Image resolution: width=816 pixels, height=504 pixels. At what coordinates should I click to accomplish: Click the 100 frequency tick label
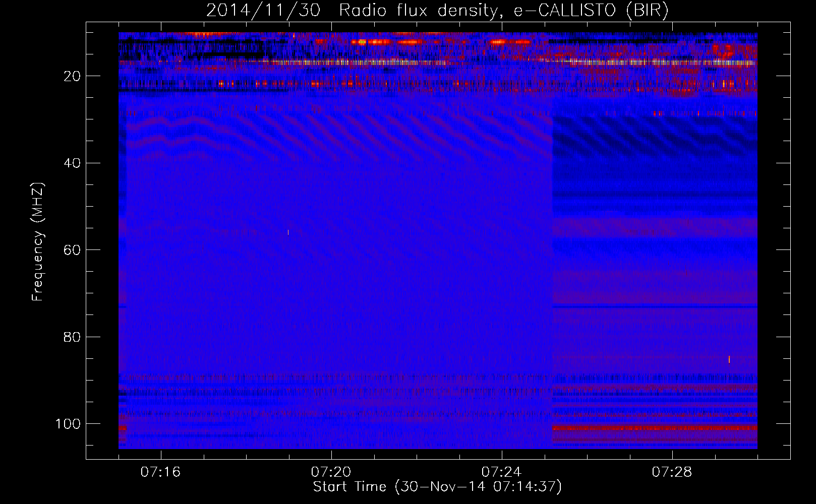(x=68, y=424)
